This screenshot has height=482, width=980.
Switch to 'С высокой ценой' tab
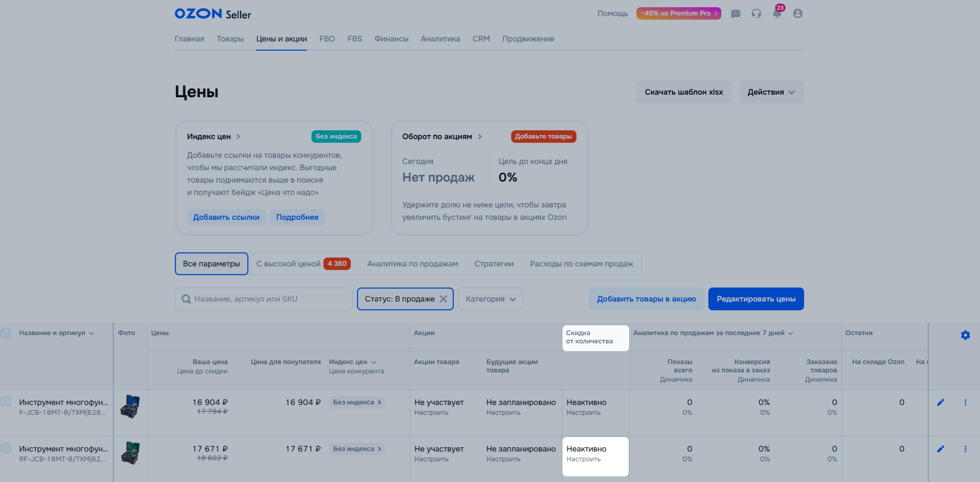pyautogui.click(x=303, y=264)
